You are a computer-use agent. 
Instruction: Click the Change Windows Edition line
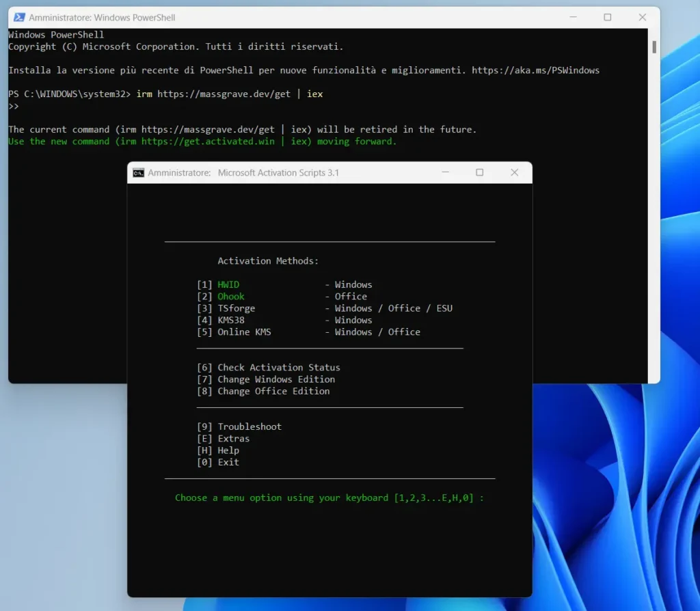266,379
